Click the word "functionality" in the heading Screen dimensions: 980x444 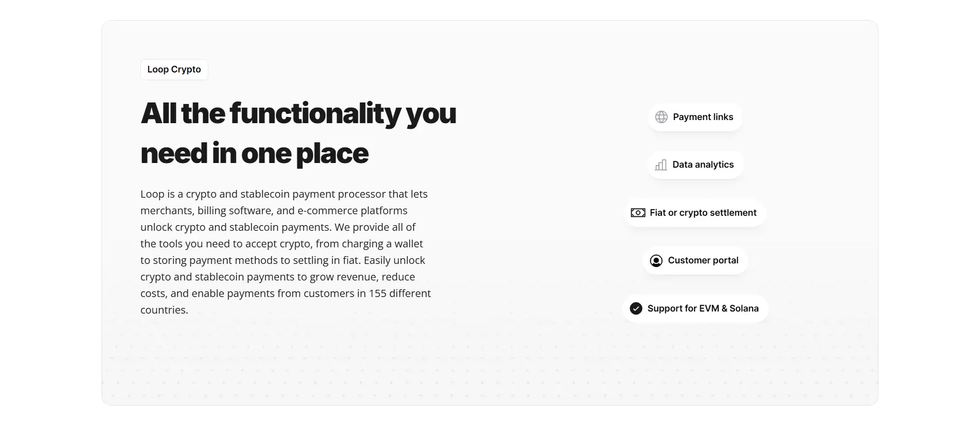tap(315, 113)
